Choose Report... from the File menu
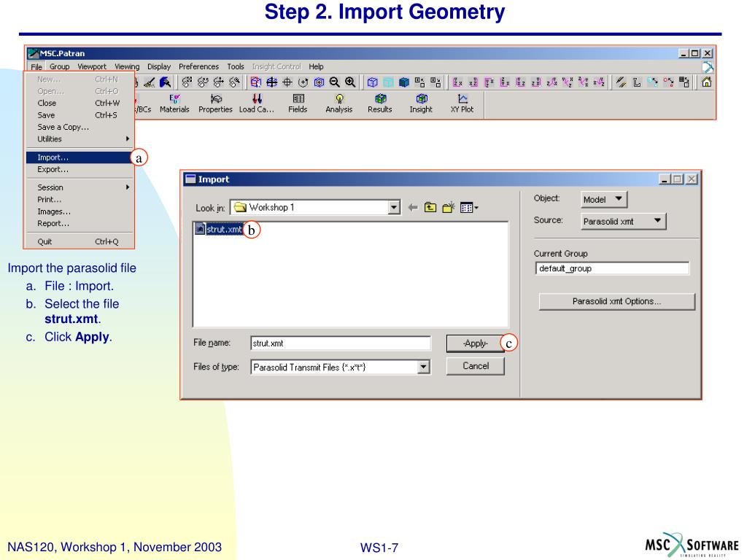The width and height of the screenshot is (747, 560). pos(79,223)
